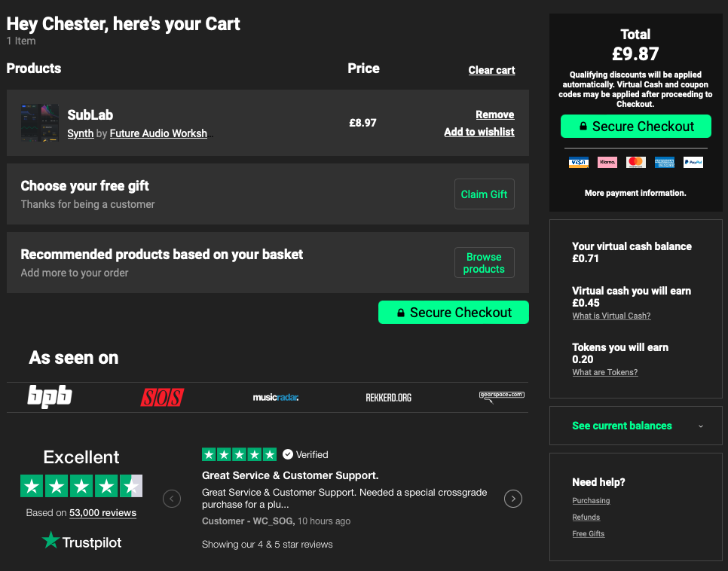Click the Recommended products based on your basket heading
The image size is (728, 571).
[161, 255]
